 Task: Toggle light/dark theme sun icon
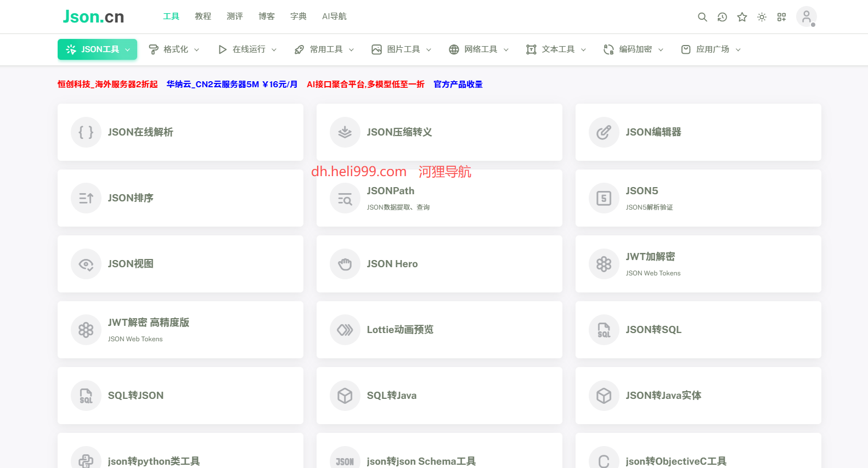pos(762,17)
